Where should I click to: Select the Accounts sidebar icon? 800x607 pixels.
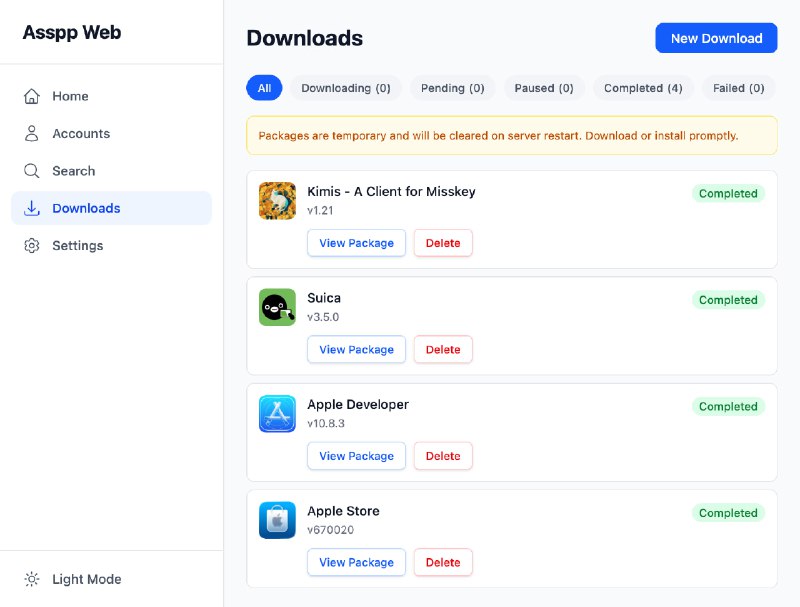tap(31, 133)
